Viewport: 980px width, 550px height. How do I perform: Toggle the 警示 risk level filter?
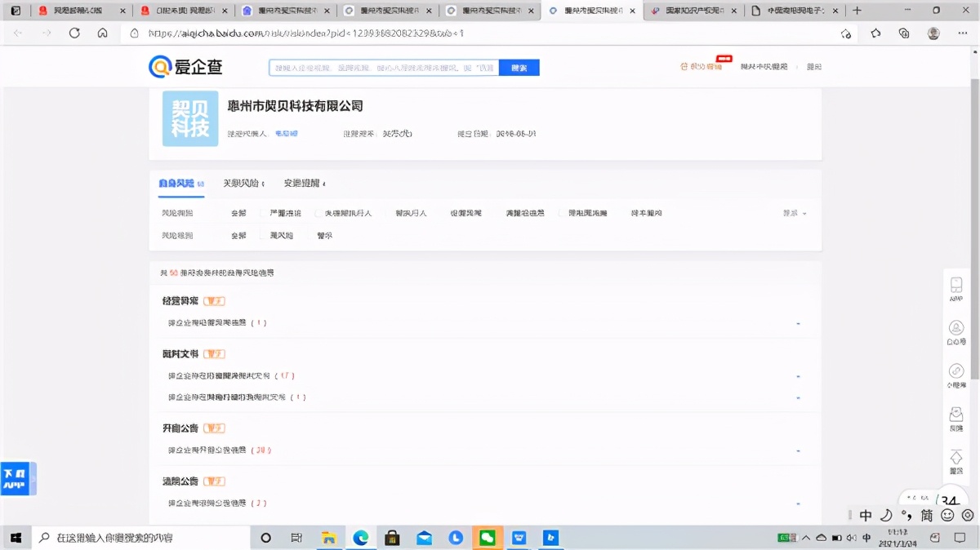(326, 235)
